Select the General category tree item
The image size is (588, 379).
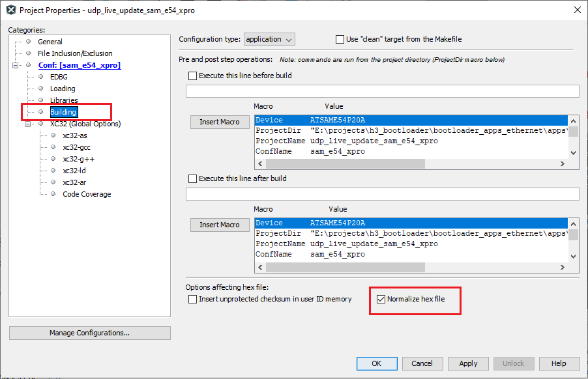pyautogui.click(x=50, y=42)
